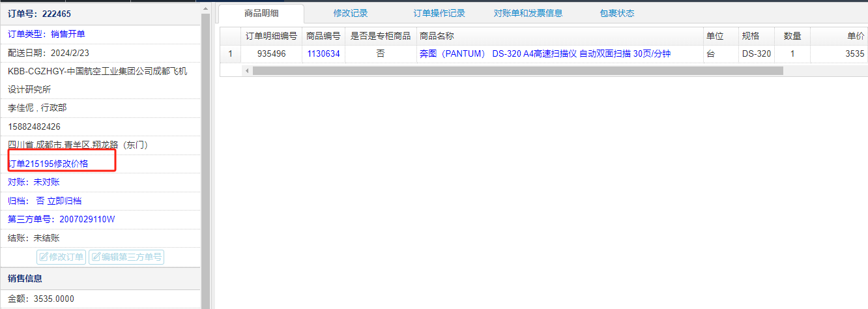Click the quantity cell showing 1
The image size is (868, 309).
pos(792,54)
